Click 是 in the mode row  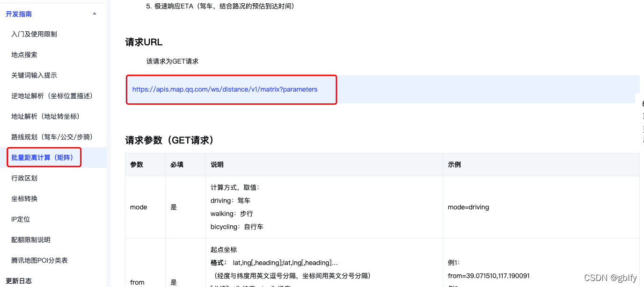pyautogui.click(x=174, y=207)
